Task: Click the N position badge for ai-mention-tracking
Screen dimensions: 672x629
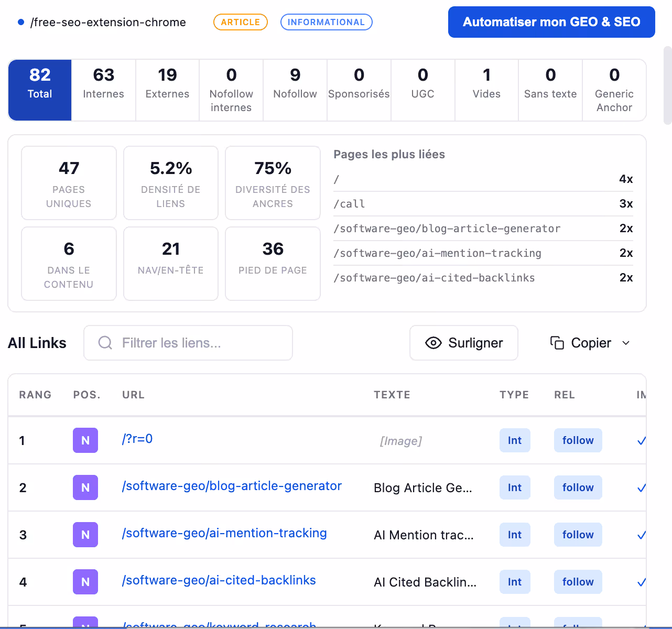Action: pyautogui.click(x=85, y=535)
